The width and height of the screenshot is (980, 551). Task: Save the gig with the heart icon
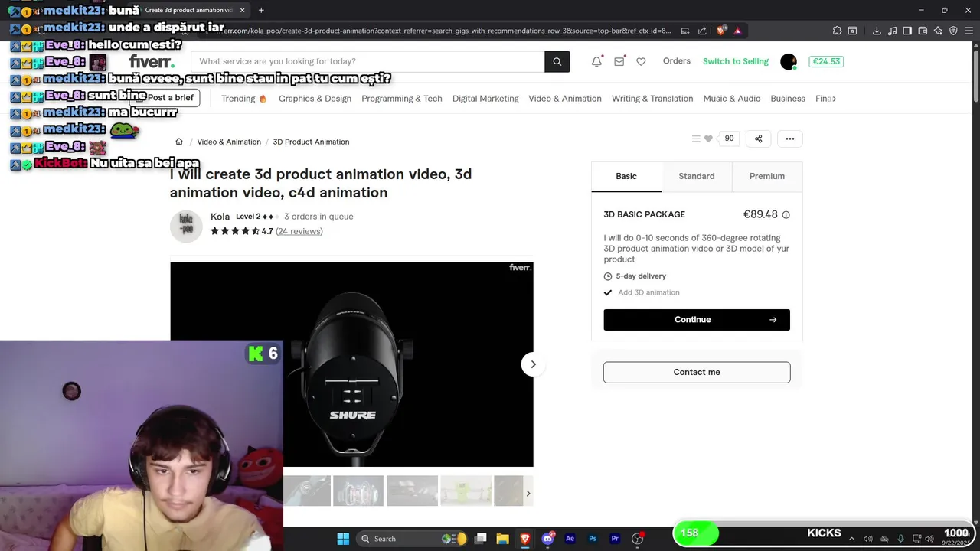[x=708, y=139]
